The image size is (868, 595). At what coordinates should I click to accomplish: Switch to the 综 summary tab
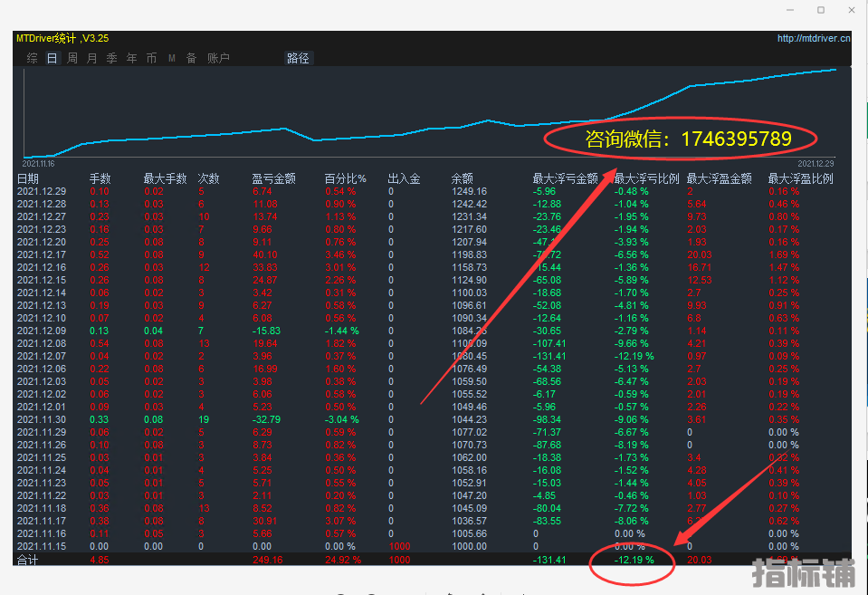coord(33,58)
